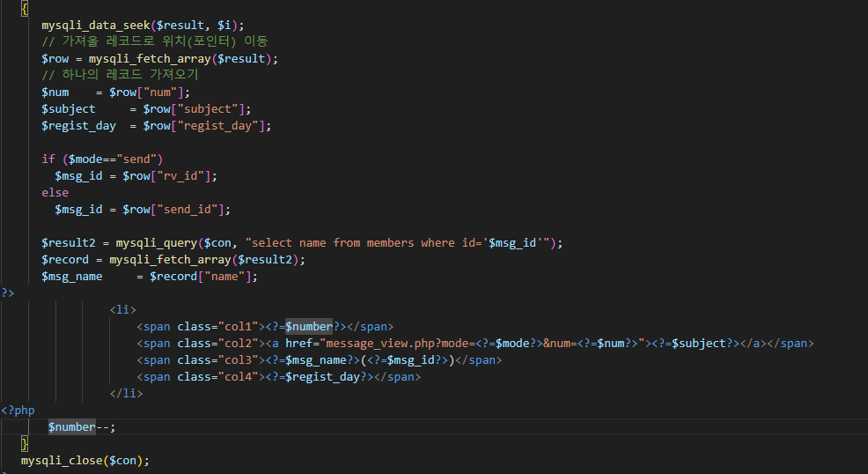Click the closing </li> tag
This screenshot has height=474, width=868.
pos(126,393)
